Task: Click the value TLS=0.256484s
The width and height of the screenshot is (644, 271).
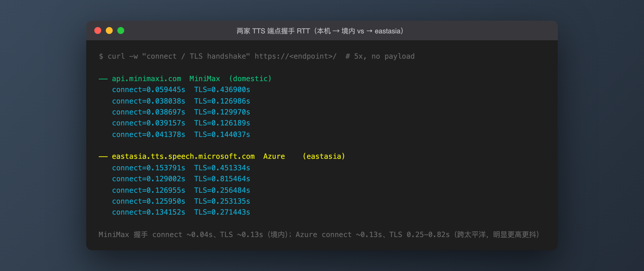Action: (222, 190)
